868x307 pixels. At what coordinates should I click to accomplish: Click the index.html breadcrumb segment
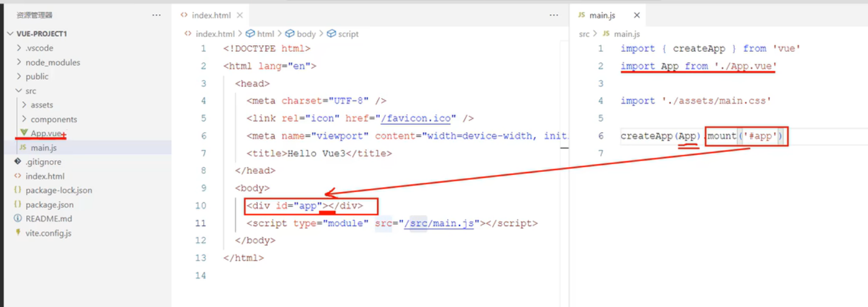click(215, 34)
